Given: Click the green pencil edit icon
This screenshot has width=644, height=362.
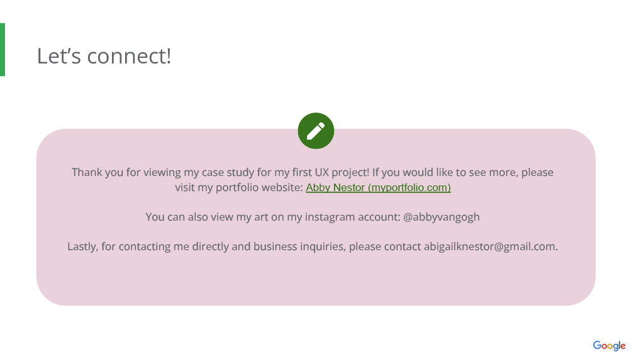Looking at the screenshot, I should tap(316, 131).
